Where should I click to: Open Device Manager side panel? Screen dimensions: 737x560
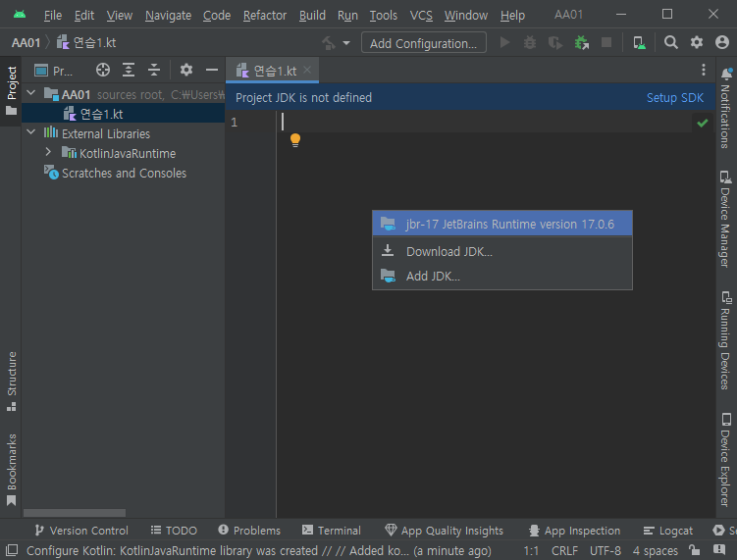click(x=726, y=220)
